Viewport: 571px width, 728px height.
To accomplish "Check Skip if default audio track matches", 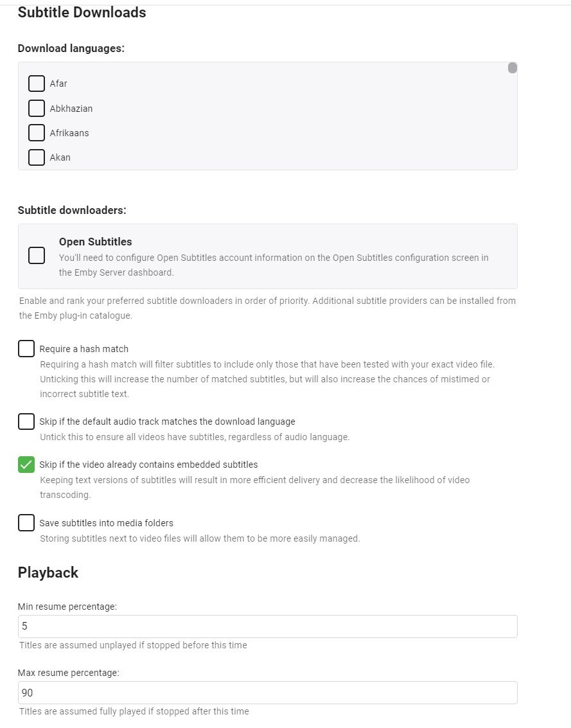I will 26,422.
